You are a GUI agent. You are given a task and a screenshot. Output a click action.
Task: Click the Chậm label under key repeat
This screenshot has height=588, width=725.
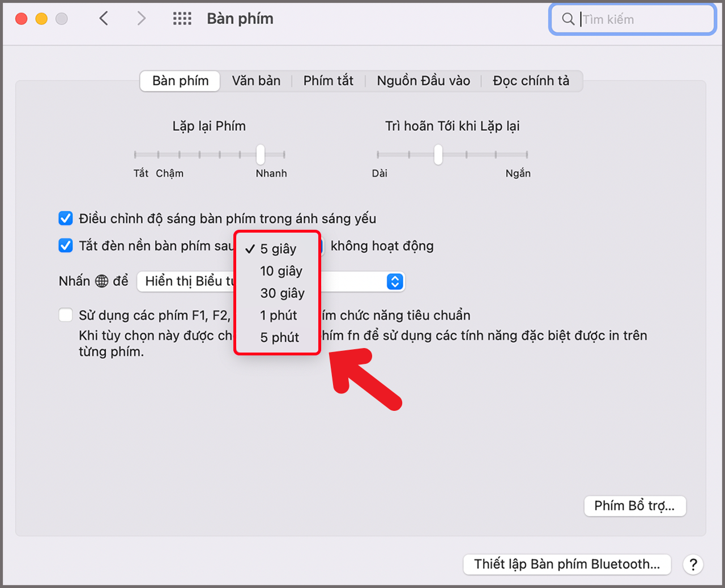170,173
